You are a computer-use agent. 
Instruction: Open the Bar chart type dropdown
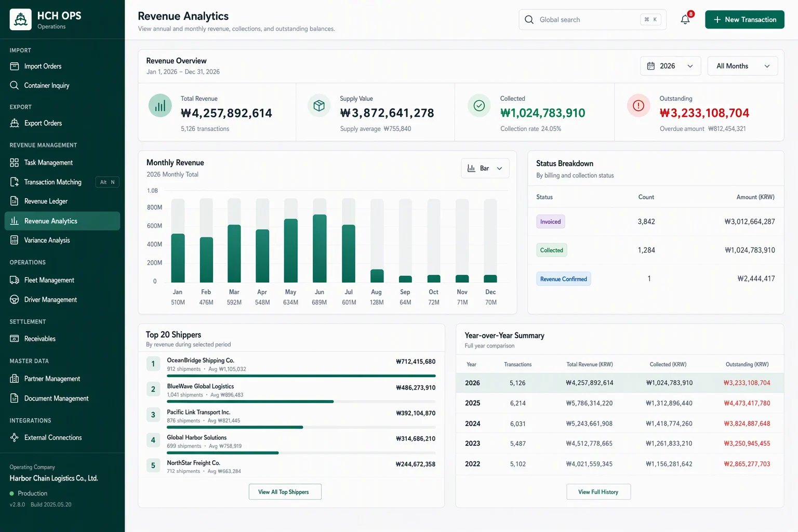(485, 168)
